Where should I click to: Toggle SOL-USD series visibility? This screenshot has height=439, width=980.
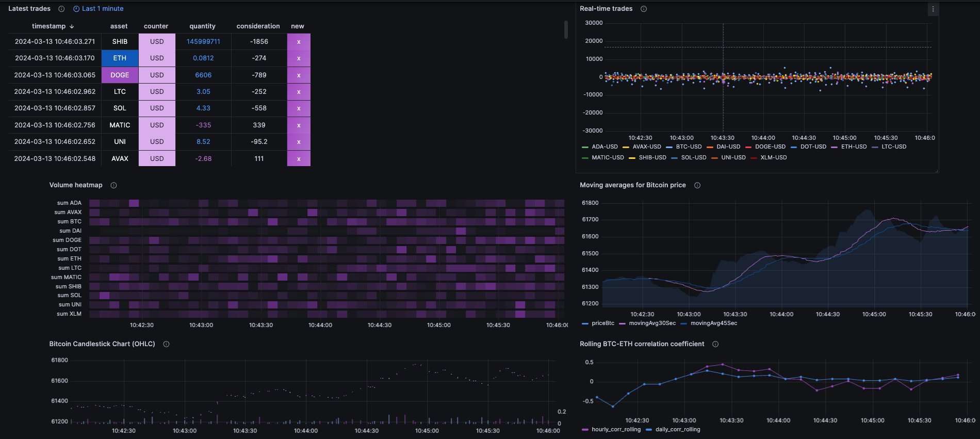[x=694, y=157]
